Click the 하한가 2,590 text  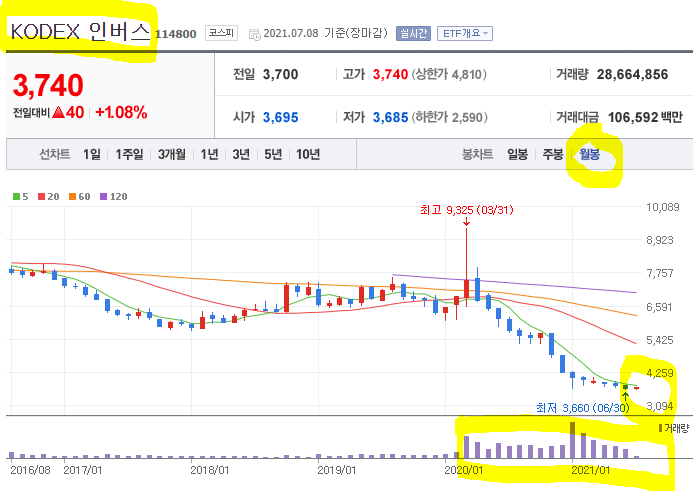coord(449,118)
